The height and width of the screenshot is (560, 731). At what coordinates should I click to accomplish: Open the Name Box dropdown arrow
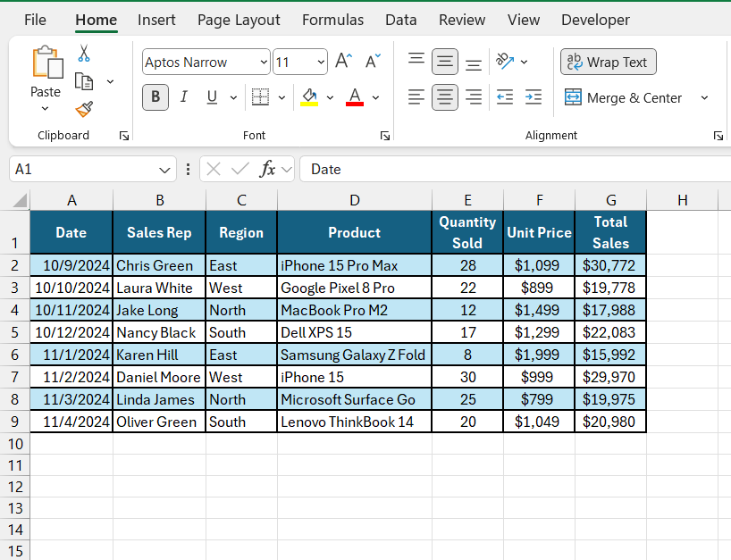pyautogui.click(x=164, y=170)
